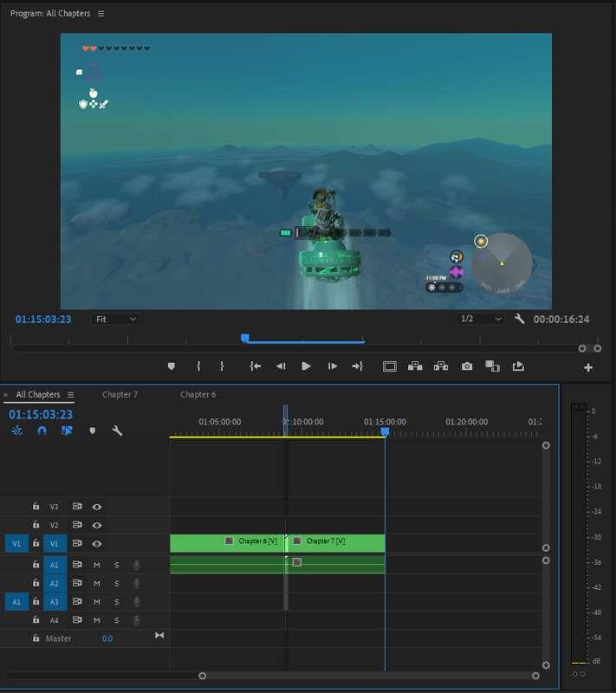Toggle lock on track V3

click(x=36, y=506)
